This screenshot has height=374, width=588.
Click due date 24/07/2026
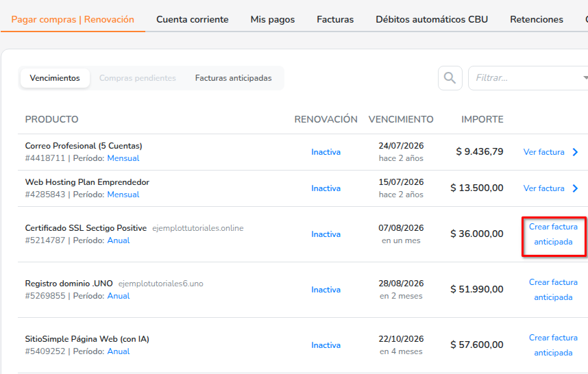coord(401,146)
